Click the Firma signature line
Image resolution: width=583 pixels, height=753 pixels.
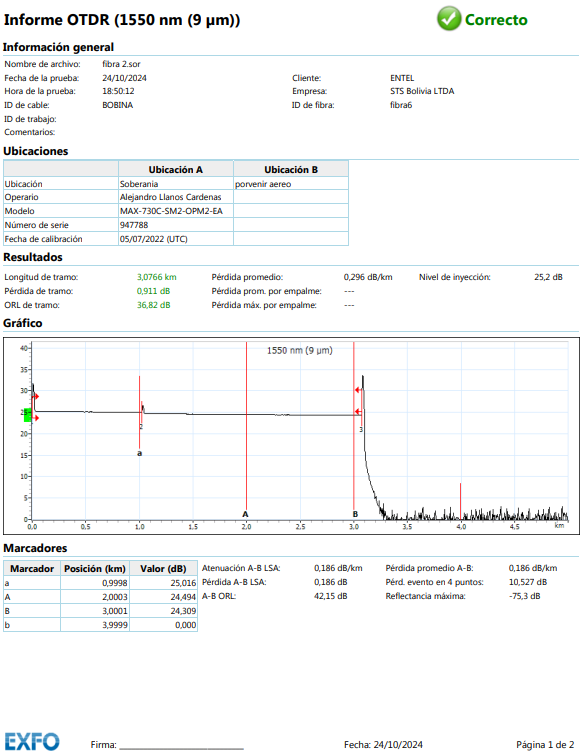pos(182,745)
